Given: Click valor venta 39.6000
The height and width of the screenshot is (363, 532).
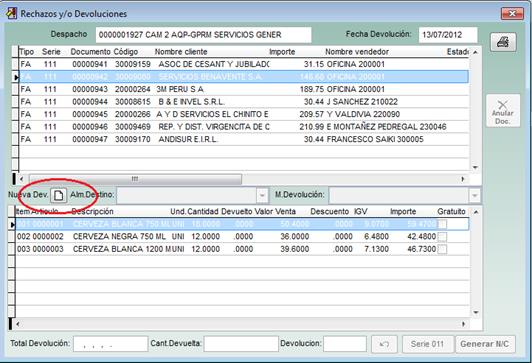Looking at the screenshot, I should [x=294, y=249].
